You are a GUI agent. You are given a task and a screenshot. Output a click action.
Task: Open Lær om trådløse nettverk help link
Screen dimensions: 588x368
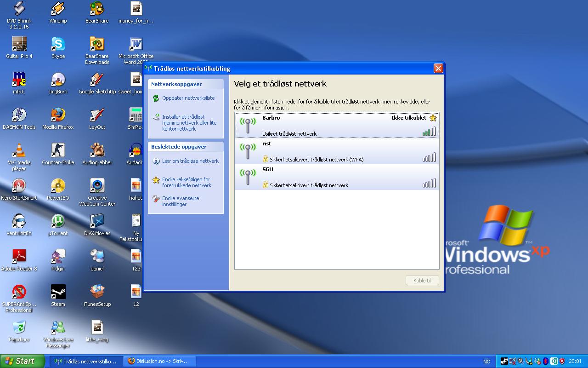[x=185, y=161]
